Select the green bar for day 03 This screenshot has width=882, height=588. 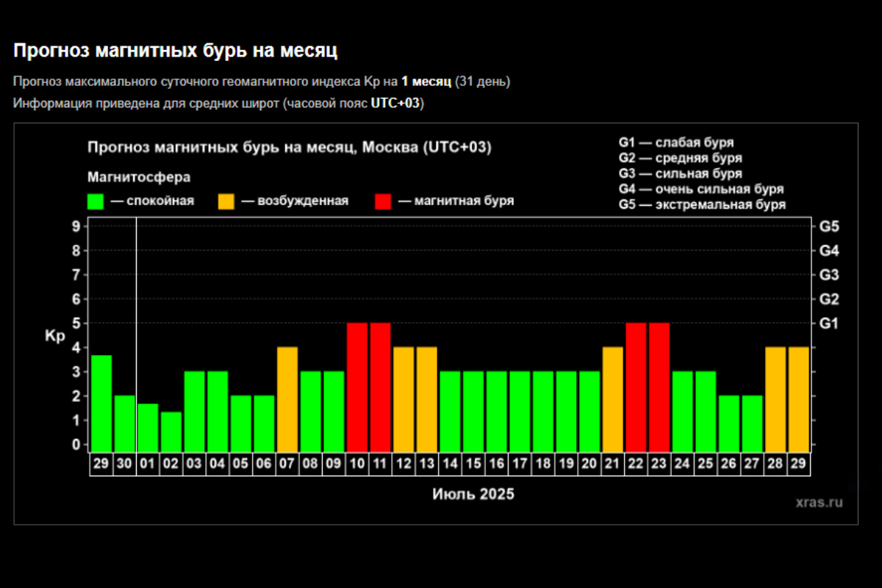click(194, 412)
